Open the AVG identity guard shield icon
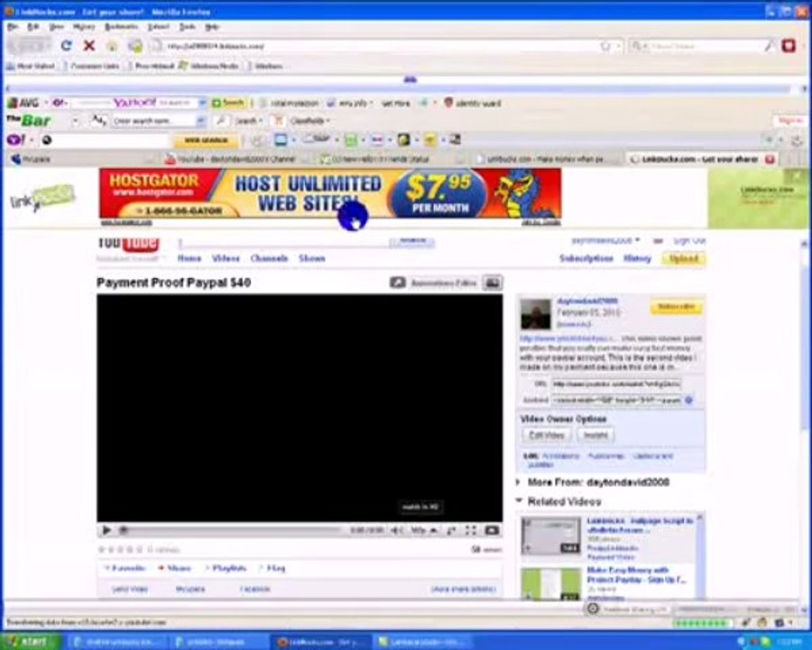Image resolution: width=812 pixels, height=650 pixels. 448,103
